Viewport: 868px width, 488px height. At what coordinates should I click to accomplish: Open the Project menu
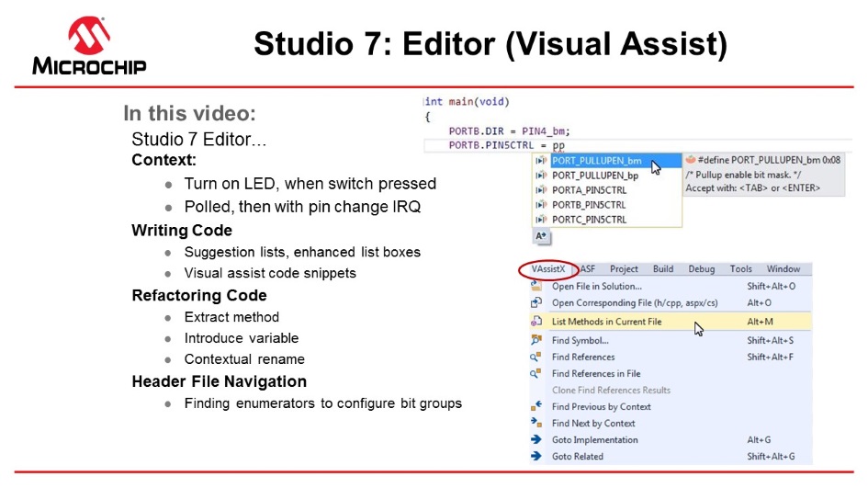[624, 269]
